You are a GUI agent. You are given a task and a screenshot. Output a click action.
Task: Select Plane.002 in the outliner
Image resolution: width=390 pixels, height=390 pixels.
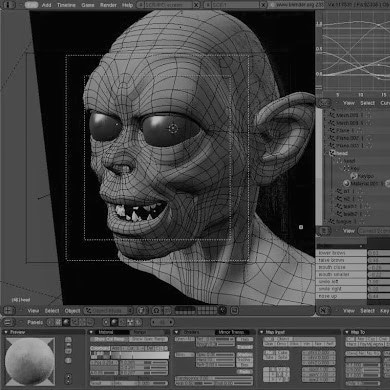point(348,138)
